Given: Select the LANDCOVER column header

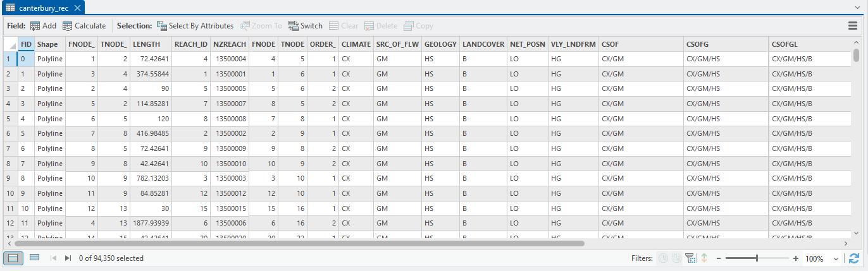Looking at the screenshot, I should (484, 44).
